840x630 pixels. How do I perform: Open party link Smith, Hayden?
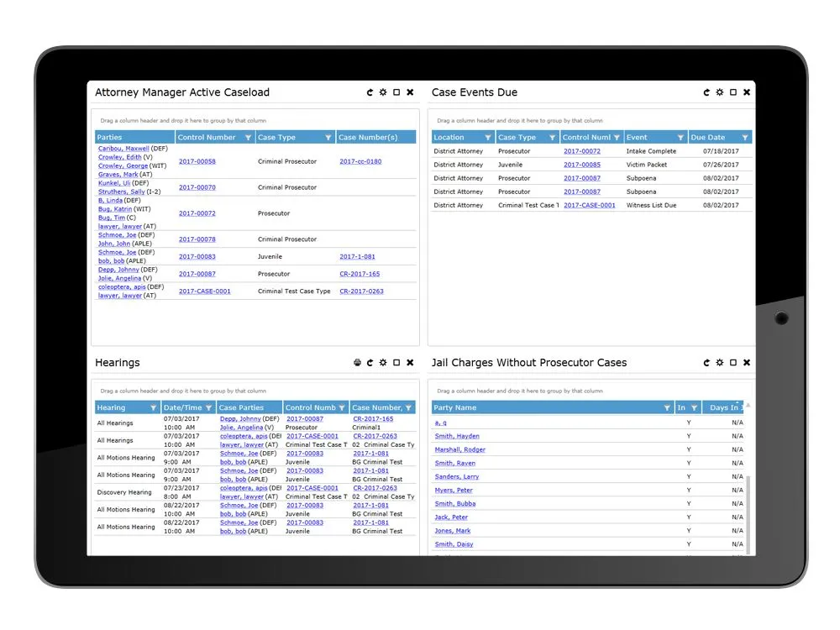coord(457,436)
